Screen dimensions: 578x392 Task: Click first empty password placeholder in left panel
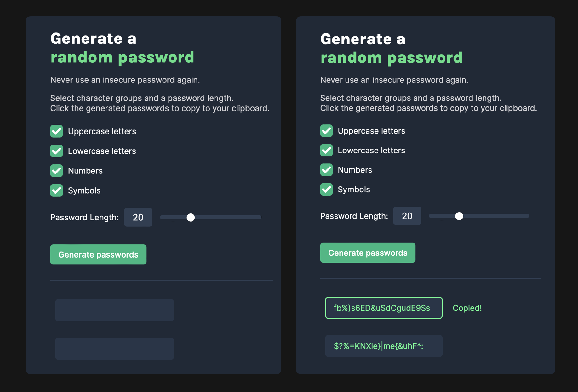[115, 310]
